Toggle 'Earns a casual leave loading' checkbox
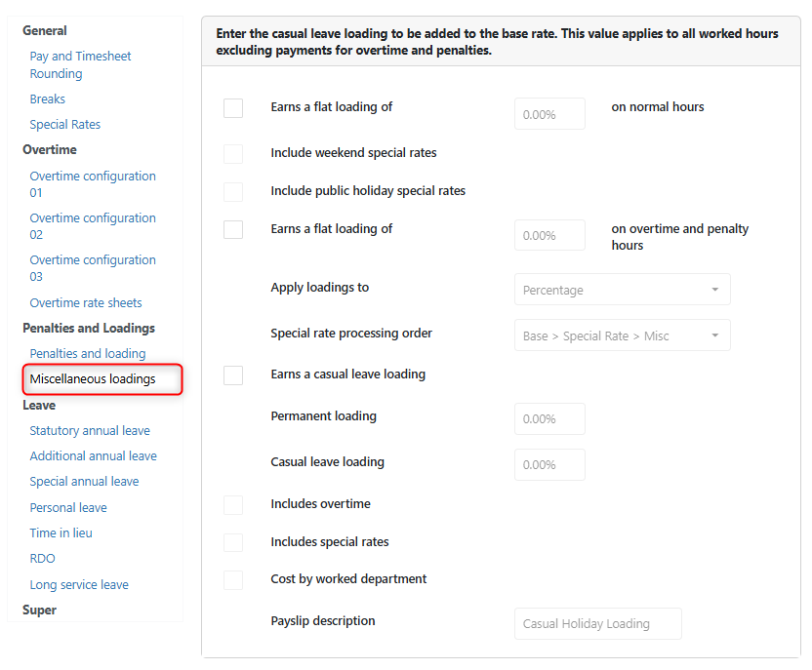 233,375
